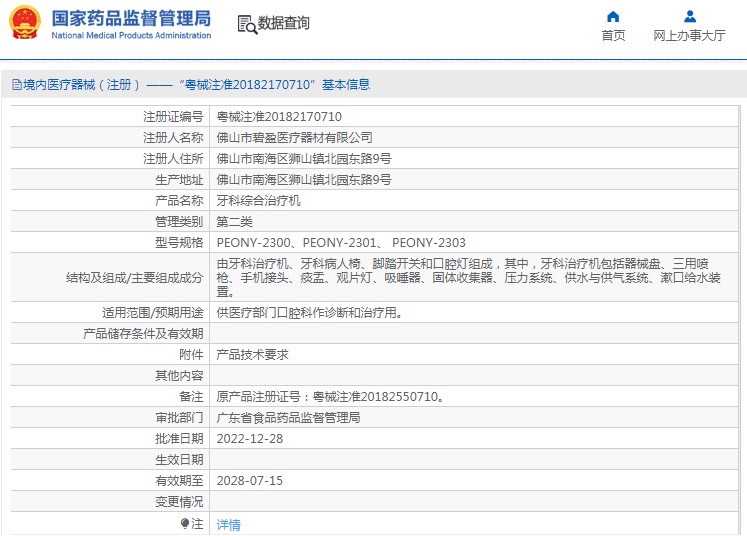Click registration number 粤械注准20182170710 in table
Screen dimensions: 747x536
(x=279, y=117)
